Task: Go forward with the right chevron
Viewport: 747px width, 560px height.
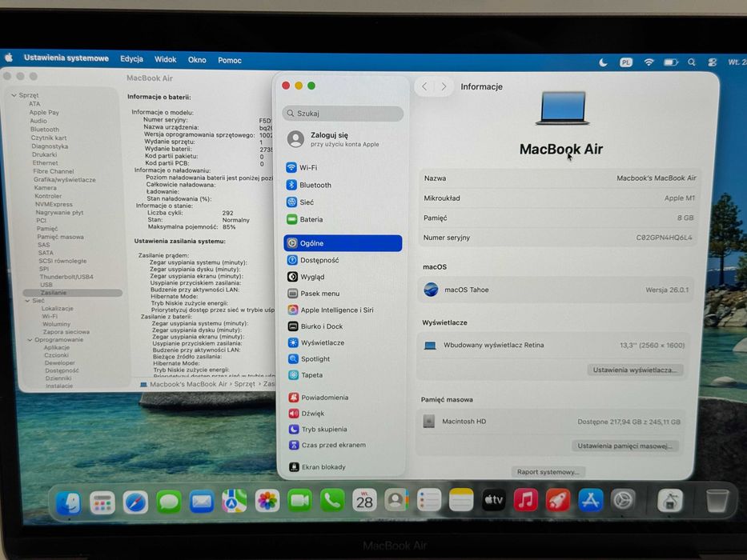Action: click(x=444, y=86)
